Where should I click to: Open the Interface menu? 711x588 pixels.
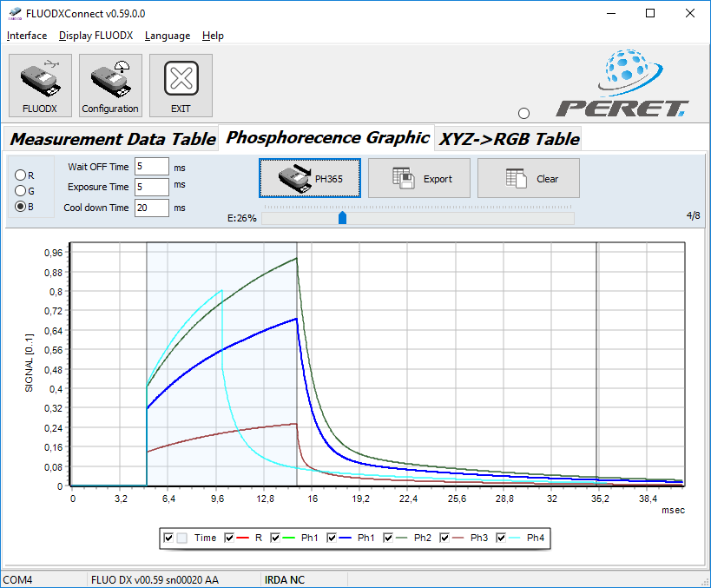tap(27, 36)
